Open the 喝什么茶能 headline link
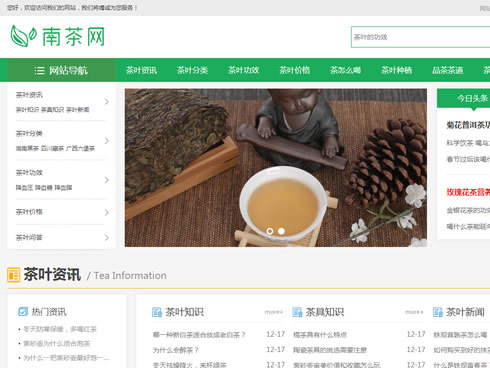Image resolution: width=490 pixels, height=368 pixels. click(x=468, y=227)
